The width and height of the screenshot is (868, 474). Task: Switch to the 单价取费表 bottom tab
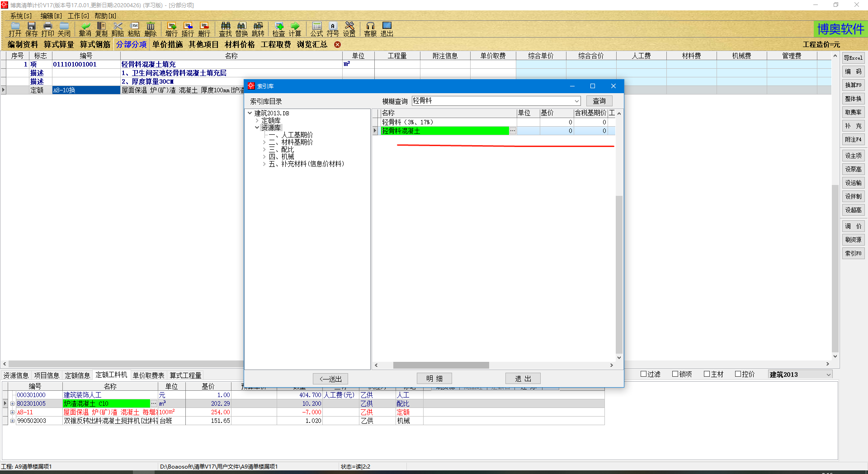point(149,375)
